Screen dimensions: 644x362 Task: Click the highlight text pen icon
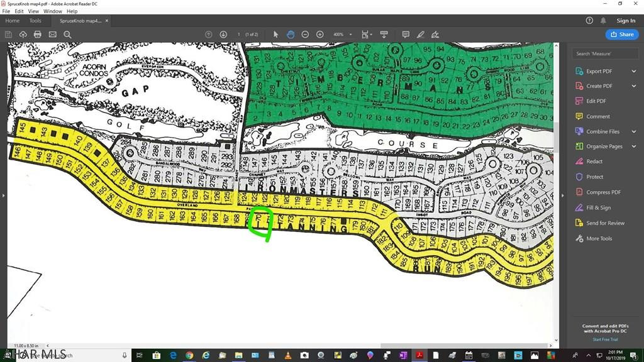(420, 34)
